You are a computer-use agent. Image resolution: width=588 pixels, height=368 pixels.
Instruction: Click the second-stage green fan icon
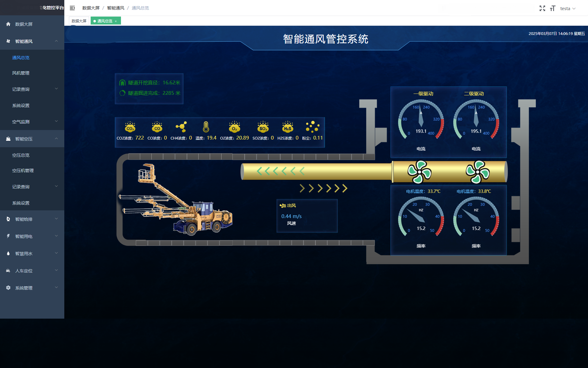pos(477,172)
